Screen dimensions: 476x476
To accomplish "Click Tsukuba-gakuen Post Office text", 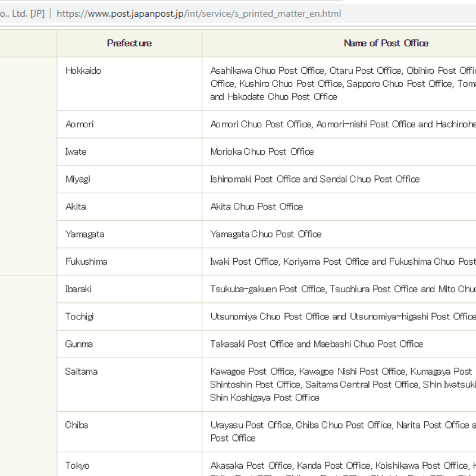I will [x=267, y=289].
